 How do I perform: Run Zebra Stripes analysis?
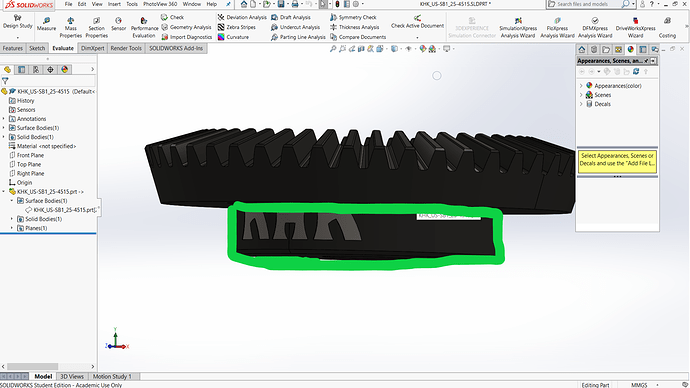236,27
